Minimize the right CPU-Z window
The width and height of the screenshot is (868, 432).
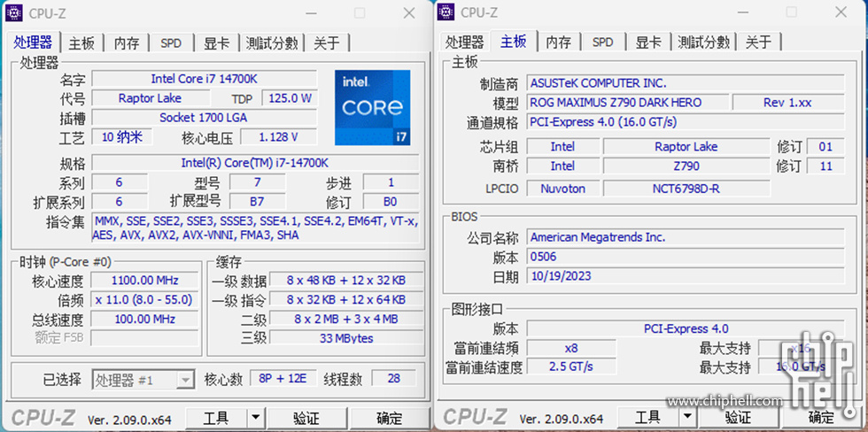tap(742, 12)
